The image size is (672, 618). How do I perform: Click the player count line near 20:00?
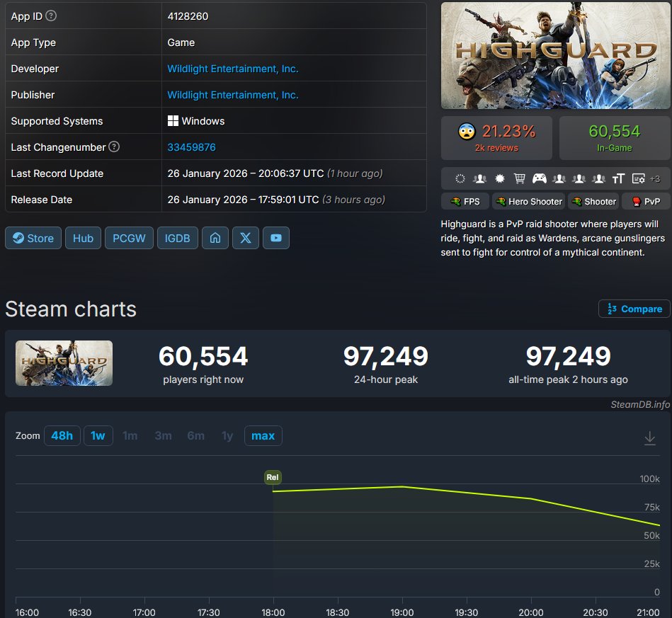531,498
